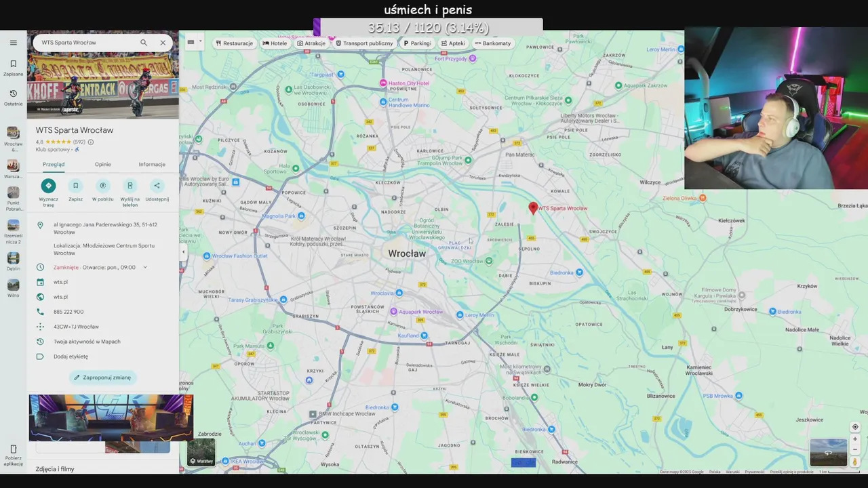
Task: Click Leroy Merlin marker near Aquapark Wrocław
Action: pyautogui.click(x=460, y=315)
